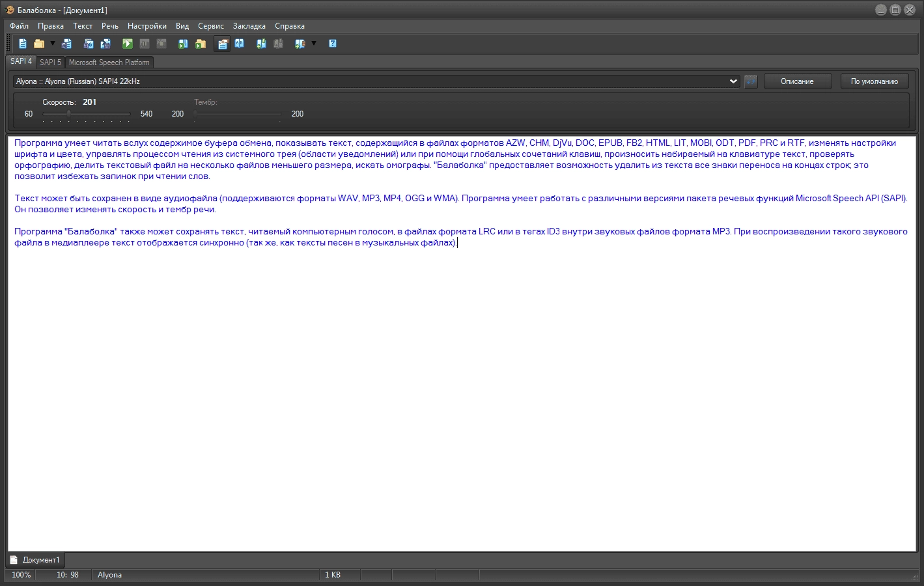Toggle the highlighted clipboard panel toolbar icon

(223, 44)
